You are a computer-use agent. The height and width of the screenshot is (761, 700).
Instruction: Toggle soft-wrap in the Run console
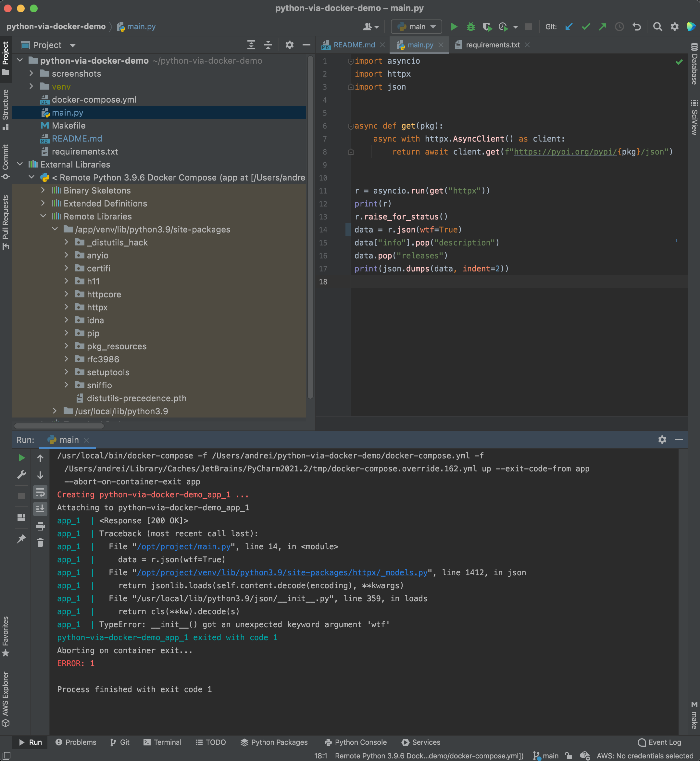point(40,492)
